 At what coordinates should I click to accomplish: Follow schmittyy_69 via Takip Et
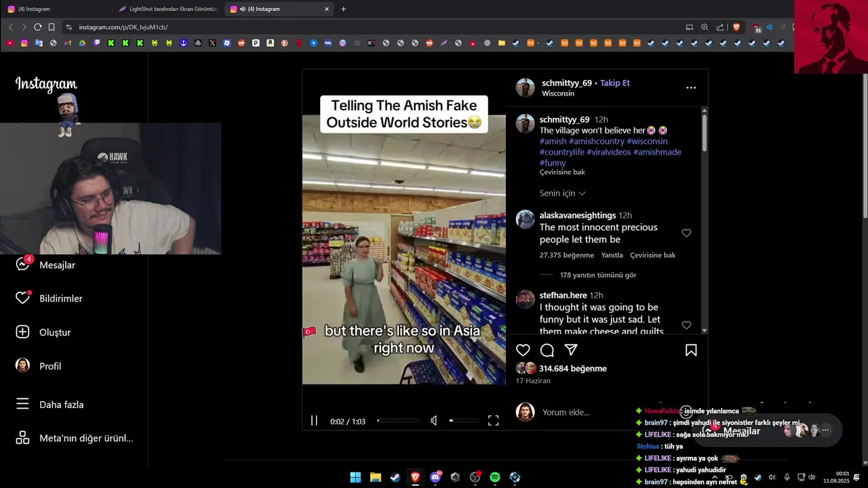[615, 83]
